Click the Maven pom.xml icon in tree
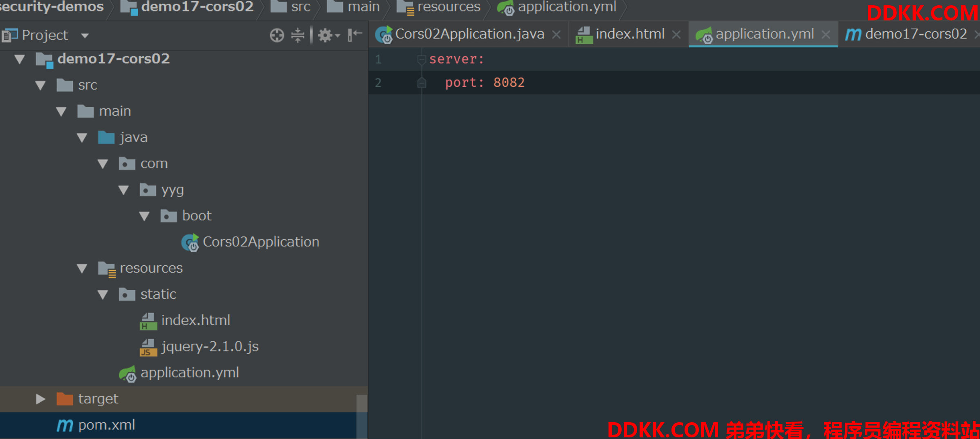980x439 pixels. [65, 426]
